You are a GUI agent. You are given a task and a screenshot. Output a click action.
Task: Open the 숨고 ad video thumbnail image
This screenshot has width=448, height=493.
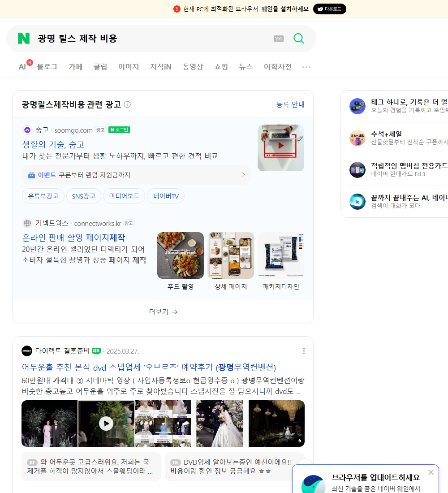pos(281,148)
